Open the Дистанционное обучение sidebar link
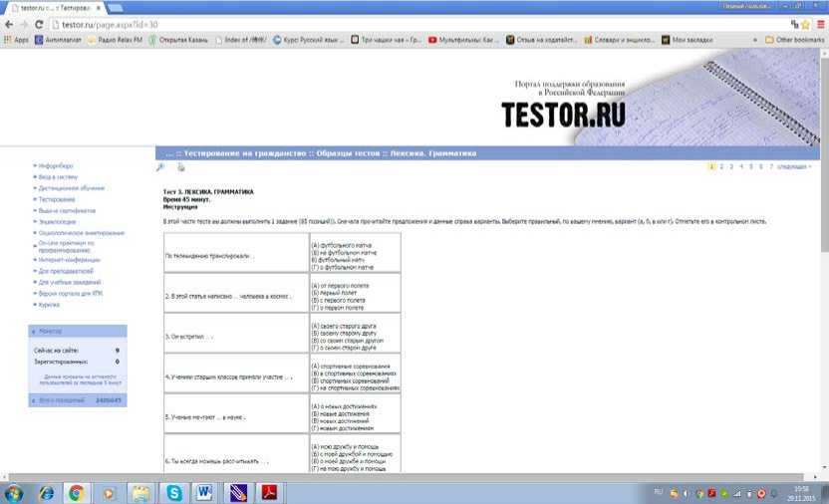Screen dimensions: 829x504 72,188
